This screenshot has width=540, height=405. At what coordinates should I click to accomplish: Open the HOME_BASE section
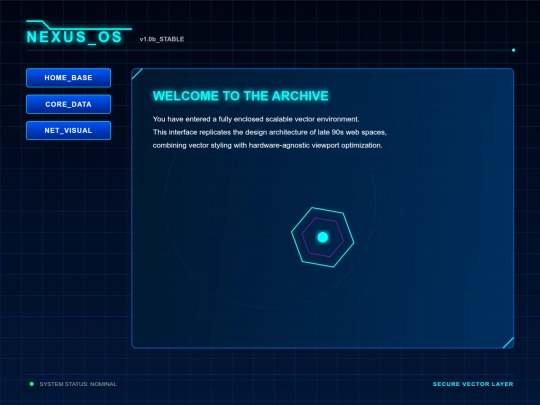point(69,77)
